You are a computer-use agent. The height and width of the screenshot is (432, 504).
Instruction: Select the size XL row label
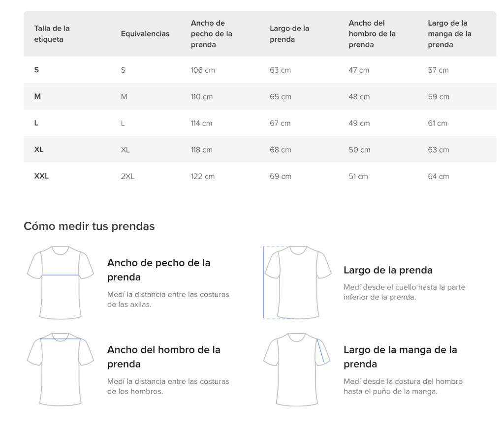(x=38, y=150)
